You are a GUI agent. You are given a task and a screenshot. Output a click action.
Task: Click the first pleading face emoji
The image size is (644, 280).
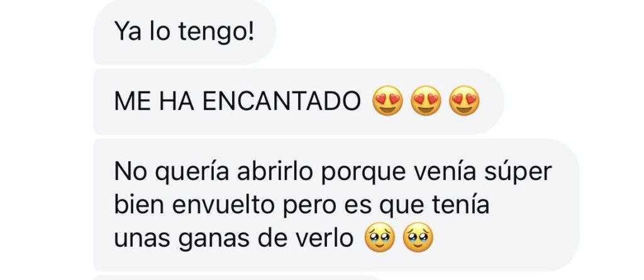(x=380, y=237)
